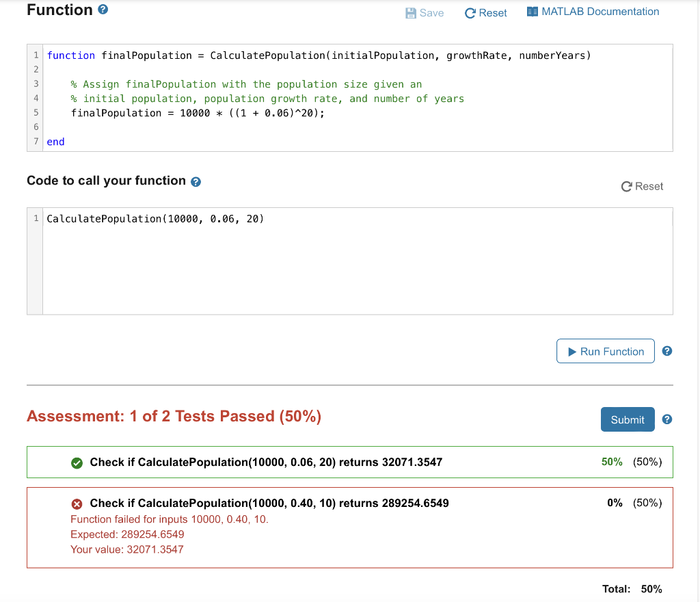
Task: Click the gray Reset circular arrow icon
Action: tap(626, 186)
